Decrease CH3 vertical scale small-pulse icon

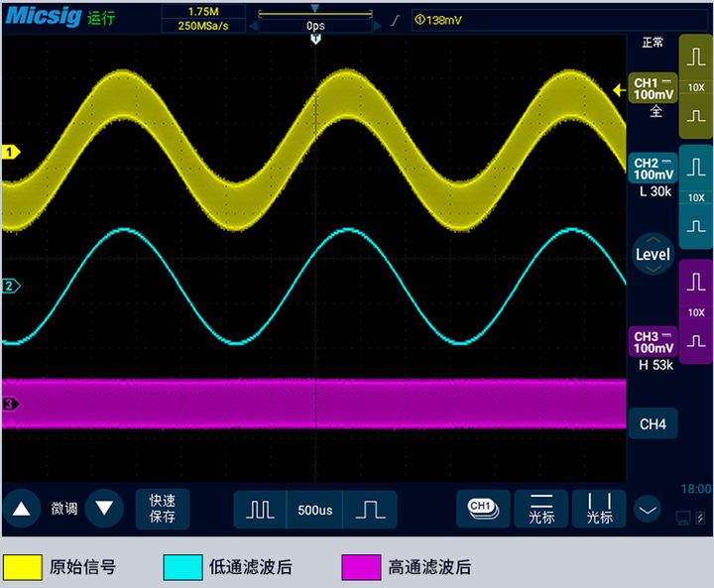pos(696,341)
